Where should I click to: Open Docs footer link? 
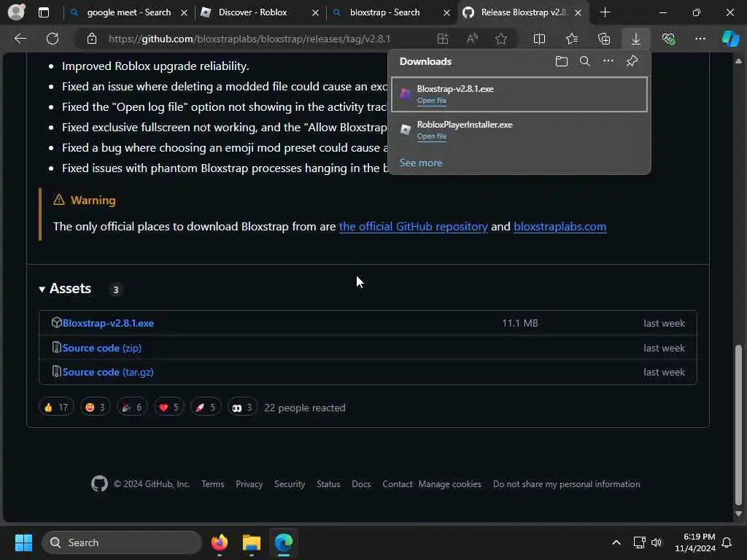tap(361, 484)
